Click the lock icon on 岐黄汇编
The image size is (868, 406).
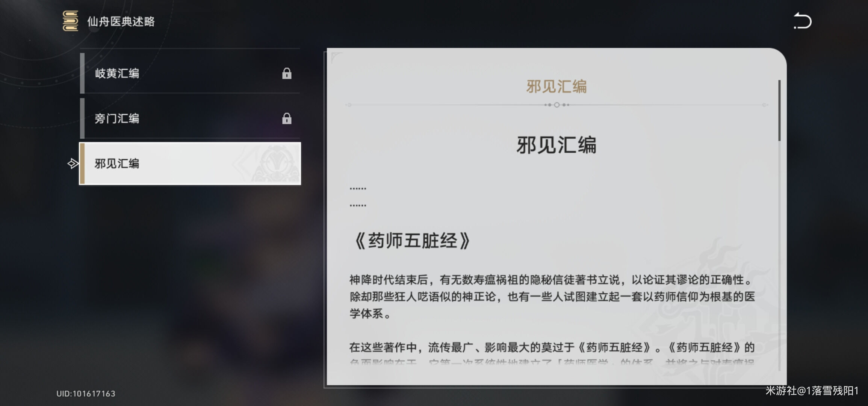click(287, 74)
